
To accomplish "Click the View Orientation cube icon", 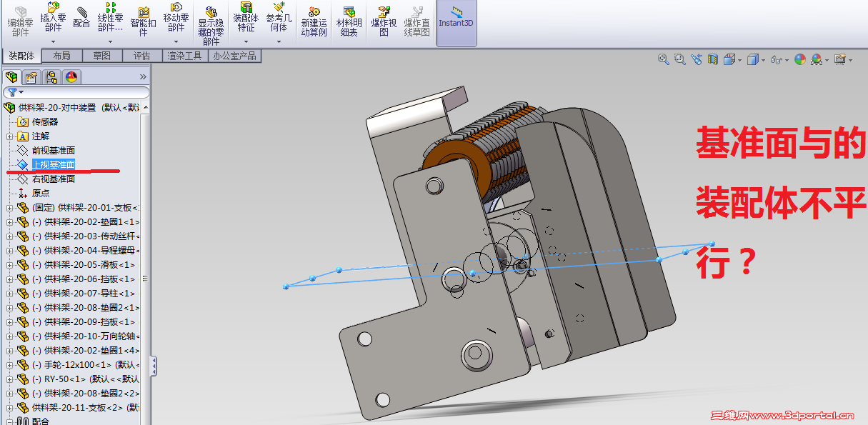I will [729, 60].
